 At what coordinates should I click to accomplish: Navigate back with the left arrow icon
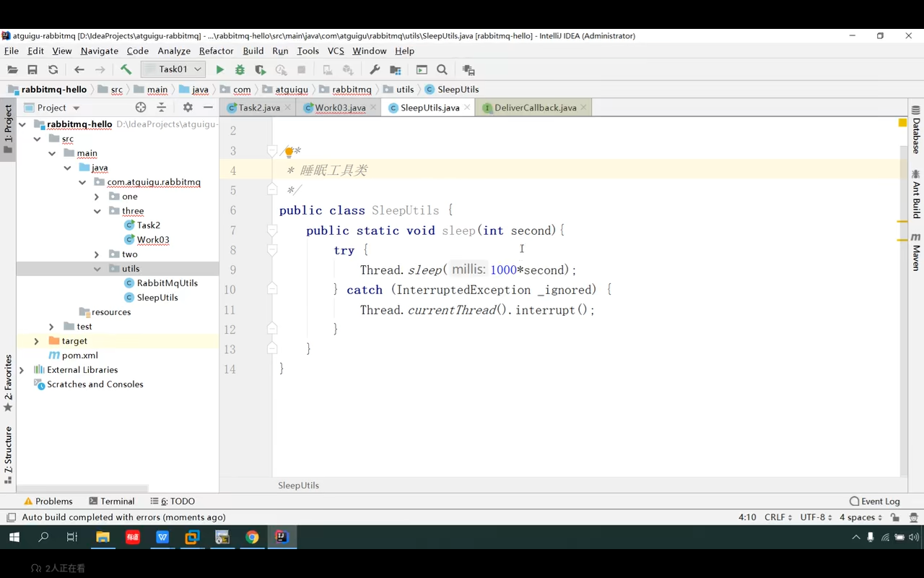pos(79,70)
